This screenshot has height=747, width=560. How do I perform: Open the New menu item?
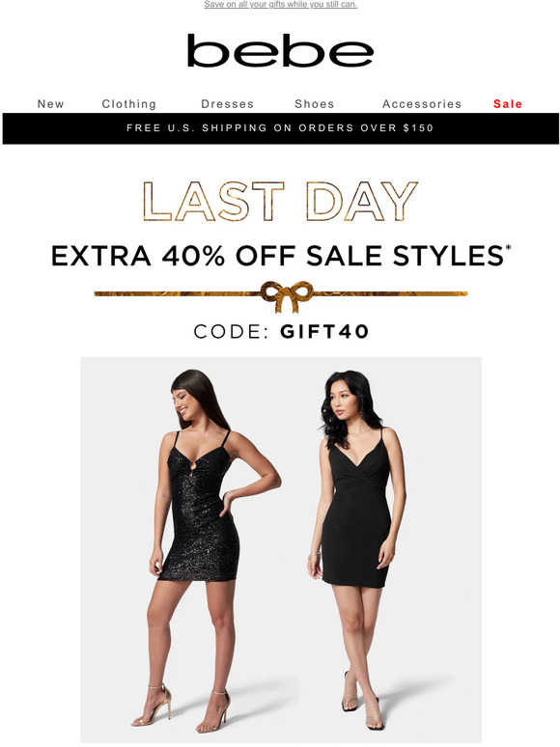pyautogui.click(x=50, y=104)
